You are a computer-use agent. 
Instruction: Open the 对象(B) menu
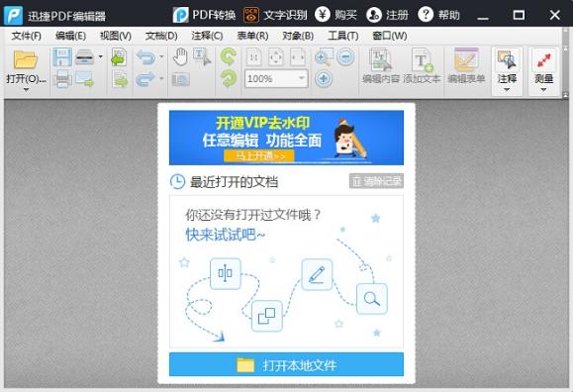[298, 36]
